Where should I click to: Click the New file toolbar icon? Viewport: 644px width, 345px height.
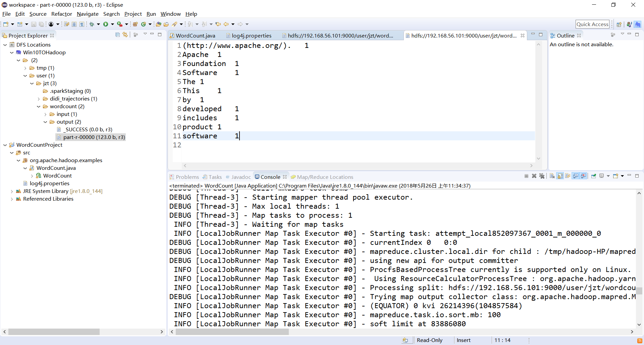point(6,24)
